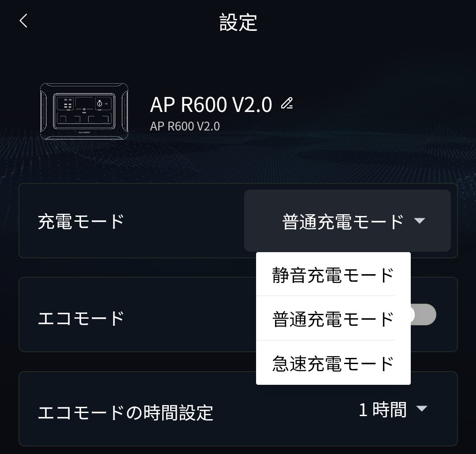
Task: Click the small AP R600 V2.0 subtitle
Action: 185,127
